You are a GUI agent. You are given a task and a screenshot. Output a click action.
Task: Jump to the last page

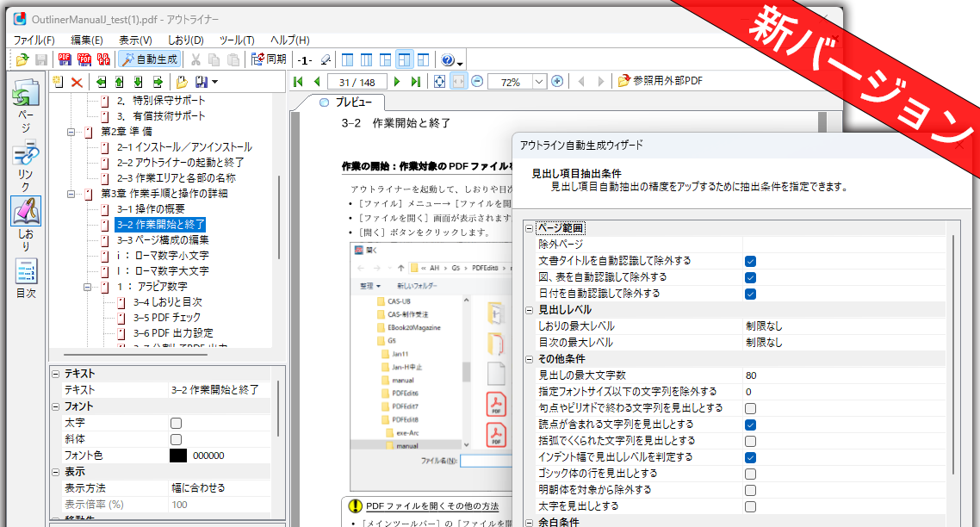416,82
